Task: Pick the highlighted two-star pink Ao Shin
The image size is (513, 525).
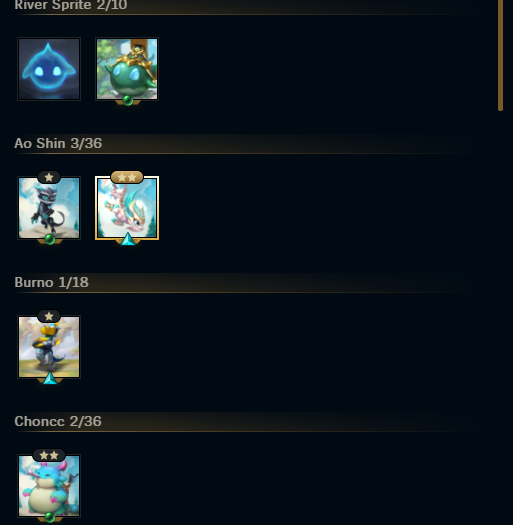Action: pyautogui.click(x=127, y=208)
